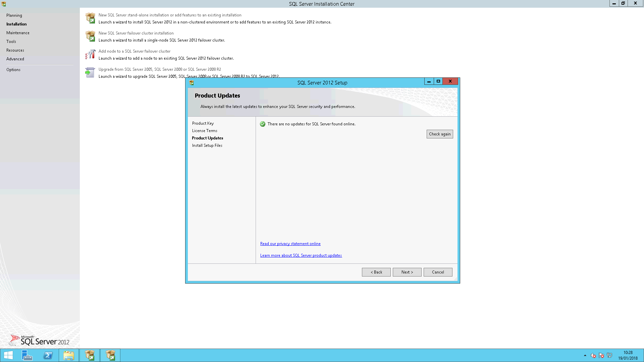Open Learn more about product updates link
Image resolution: width=644 pixels, height=362 pixels.
tap(301, 255)
